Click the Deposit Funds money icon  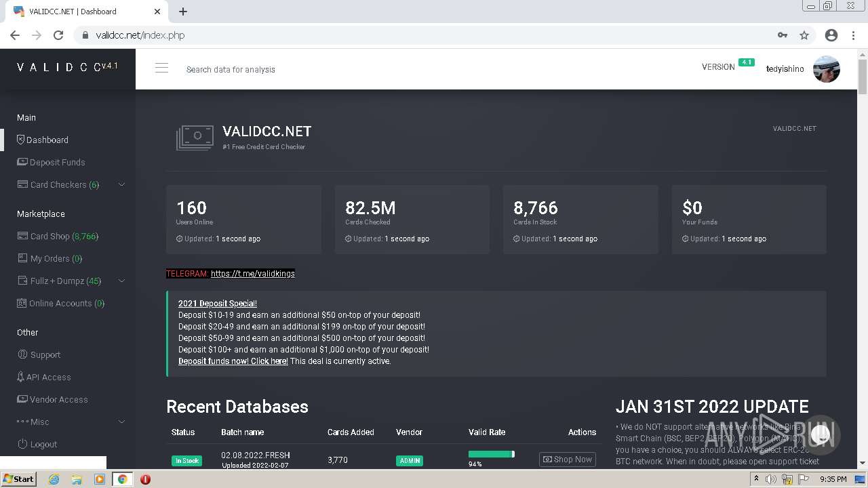(22, 162)
